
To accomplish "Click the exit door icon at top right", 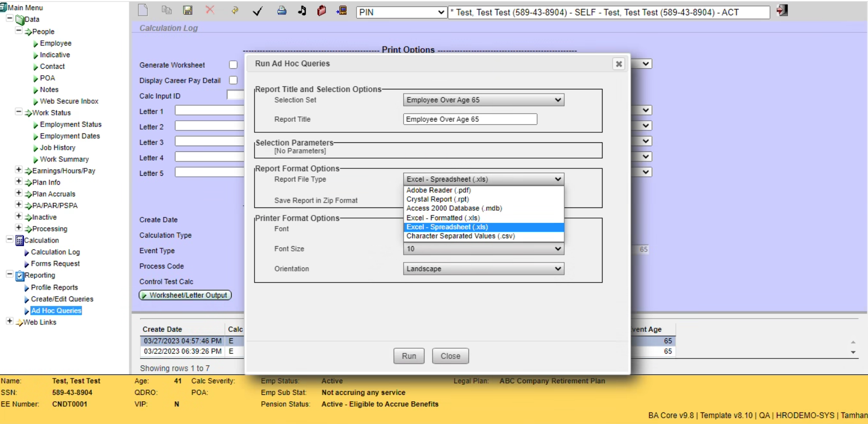I will [782, 11].
